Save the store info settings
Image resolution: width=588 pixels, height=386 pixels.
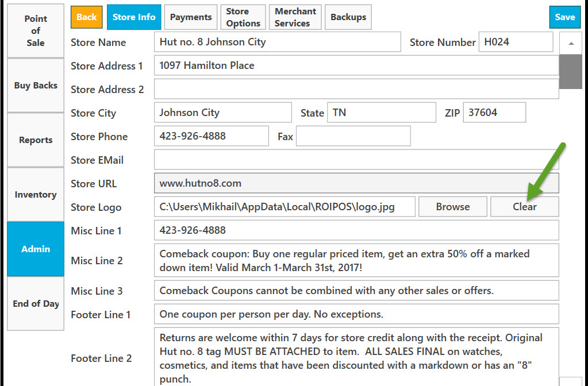point(565,17)
